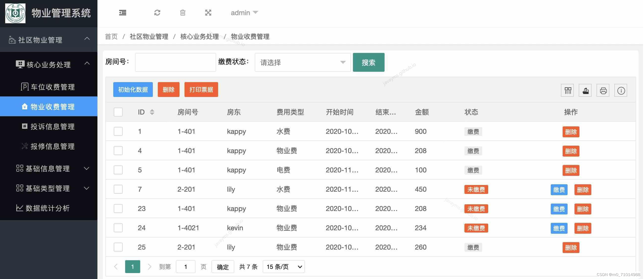Check the checkbox for row ID 1

(x=118, y=131)
